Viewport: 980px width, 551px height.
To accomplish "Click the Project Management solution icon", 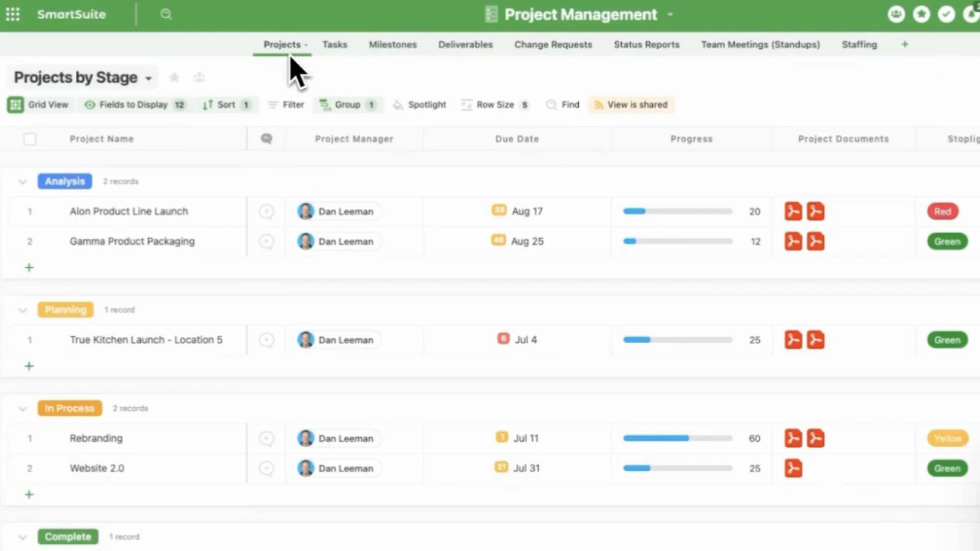I will point(491,14).
